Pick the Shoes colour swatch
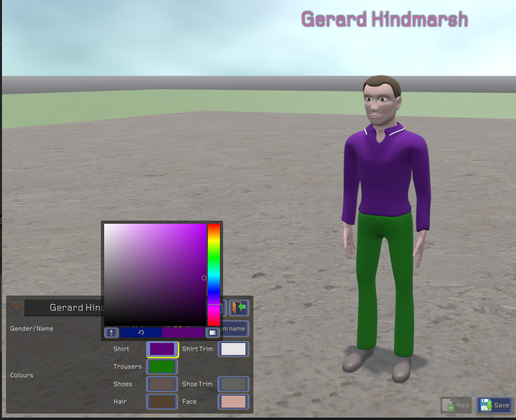The height and width of the screenshot is (420, 516). 162,384
